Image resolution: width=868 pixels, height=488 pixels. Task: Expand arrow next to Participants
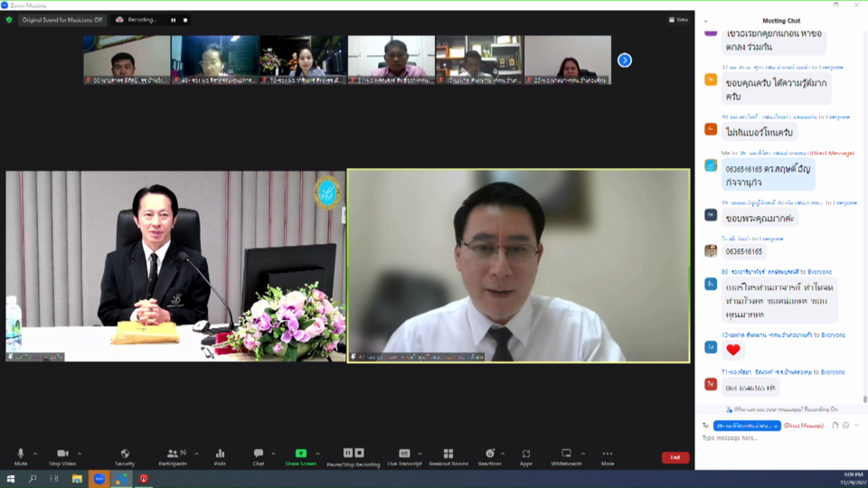tap(196, 454)
